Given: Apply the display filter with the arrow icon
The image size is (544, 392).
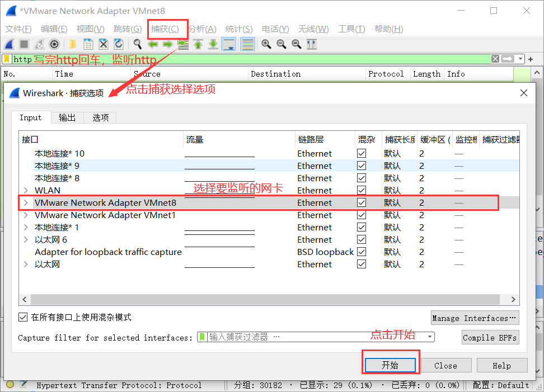Looking at the screenshot, I should 508,59.
